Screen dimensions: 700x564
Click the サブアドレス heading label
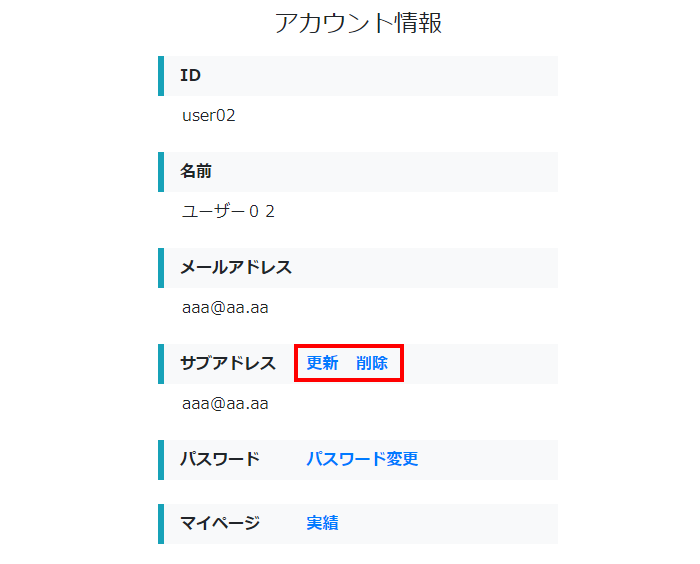pyautogui.click(x=228, y=364)
